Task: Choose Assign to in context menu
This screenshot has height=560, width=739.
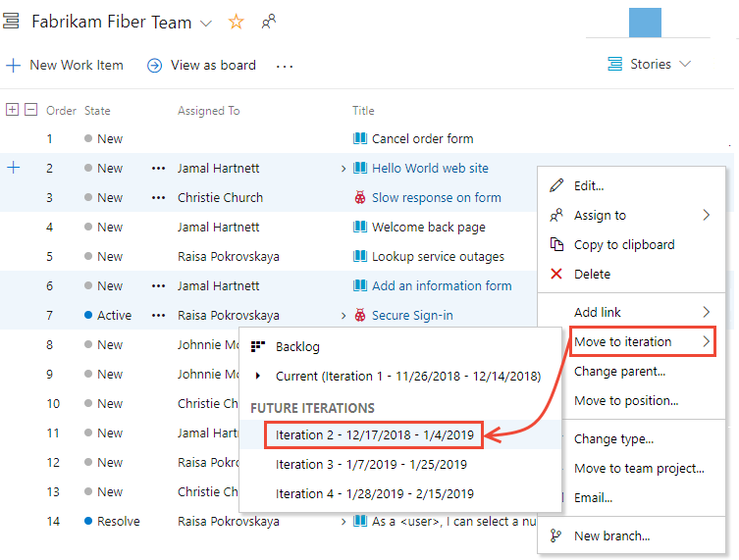Action: point(600,216)
